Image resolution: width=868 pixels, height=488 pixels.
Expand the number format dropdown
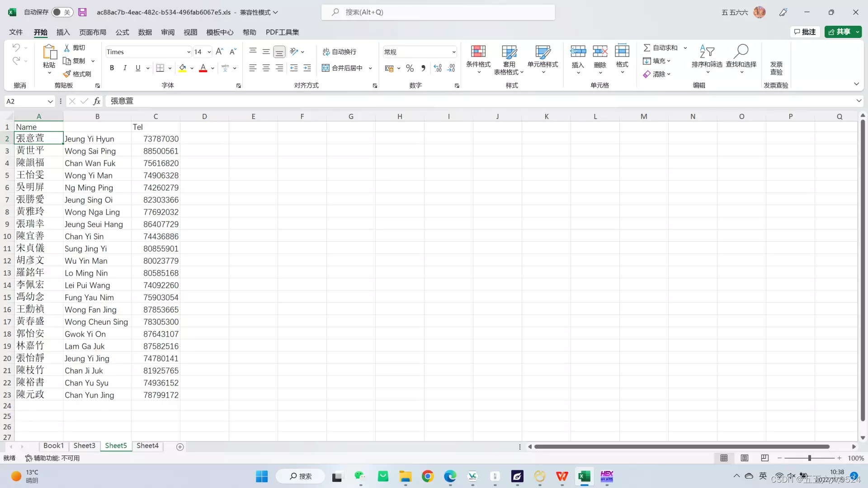pos(453,52)
